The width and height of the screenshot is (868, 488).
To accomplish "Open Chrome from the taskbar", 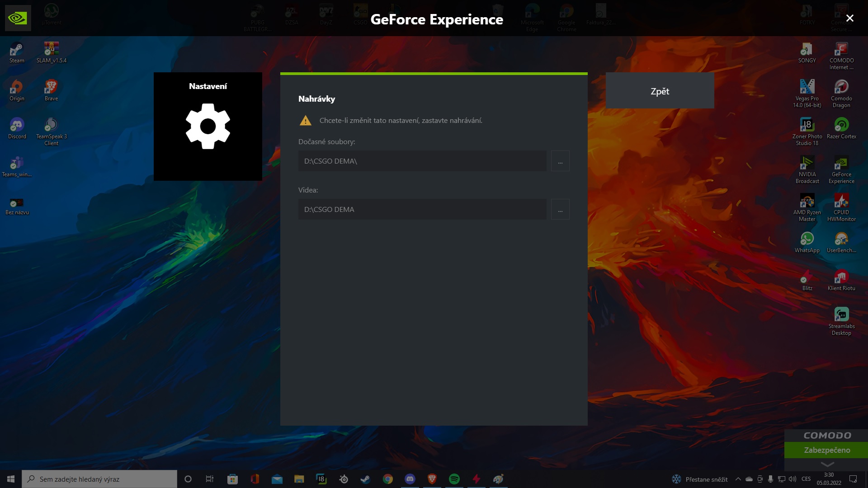I will pyautogui.click(x=388, y=479).
